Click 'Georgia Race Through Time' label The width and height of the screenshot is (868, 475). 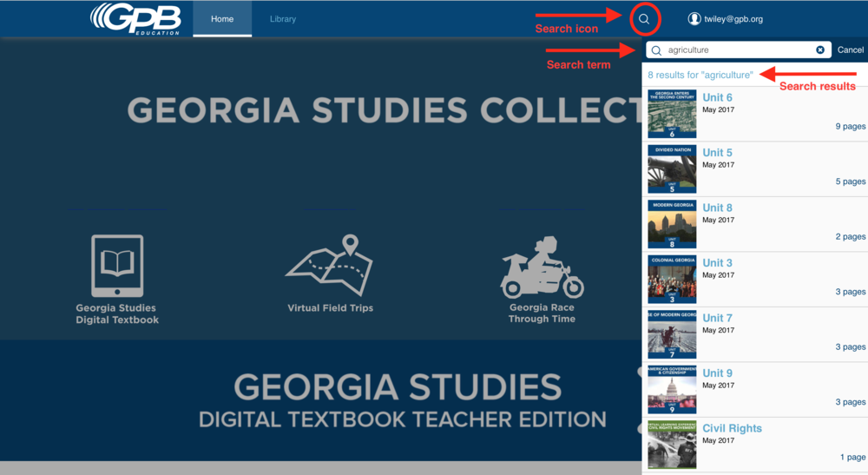click(x=542, y=313)
